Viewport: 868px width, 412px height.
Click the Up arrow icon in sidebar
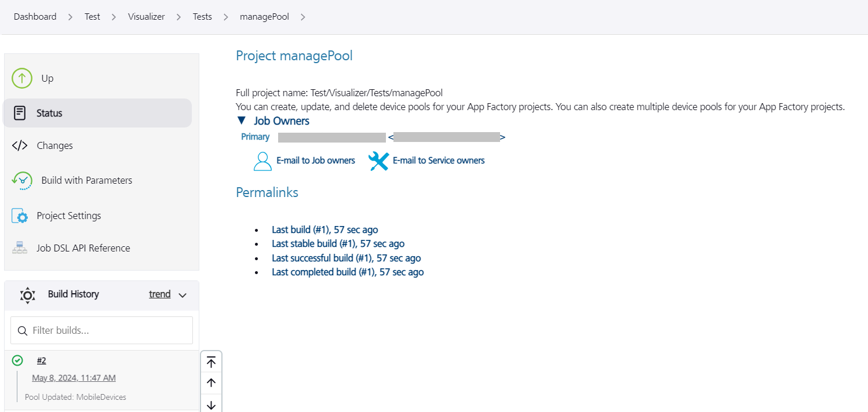21,78
